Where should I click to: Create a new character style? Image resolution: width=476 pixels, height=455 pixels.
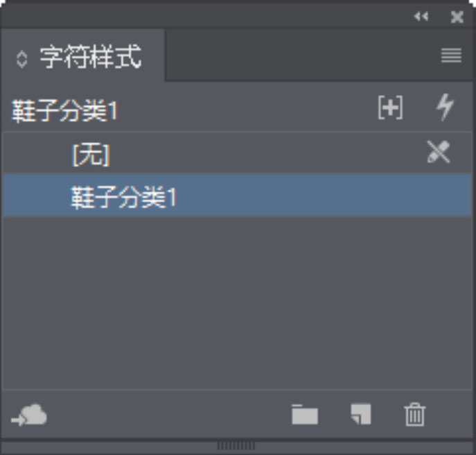(361, 414)
